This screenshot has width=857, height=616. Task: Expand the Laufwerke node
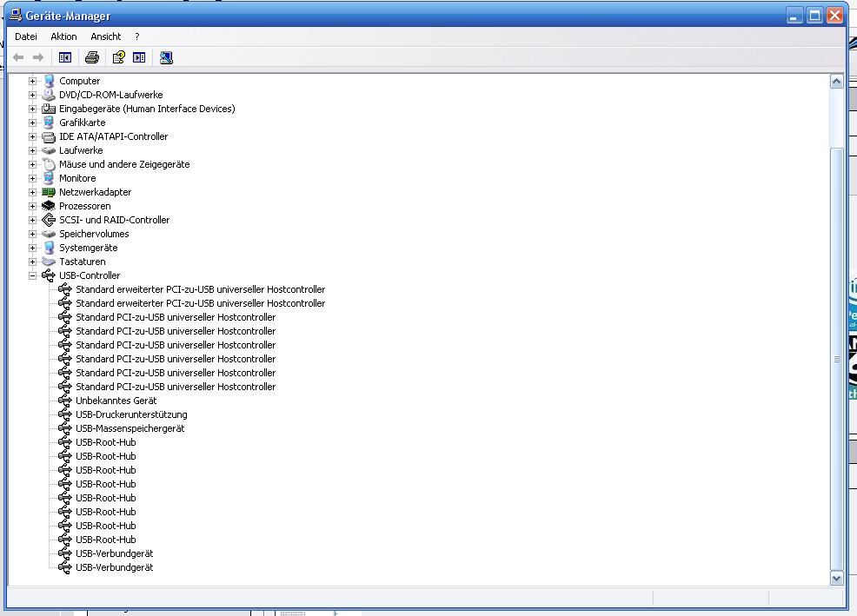coord(32,150)
